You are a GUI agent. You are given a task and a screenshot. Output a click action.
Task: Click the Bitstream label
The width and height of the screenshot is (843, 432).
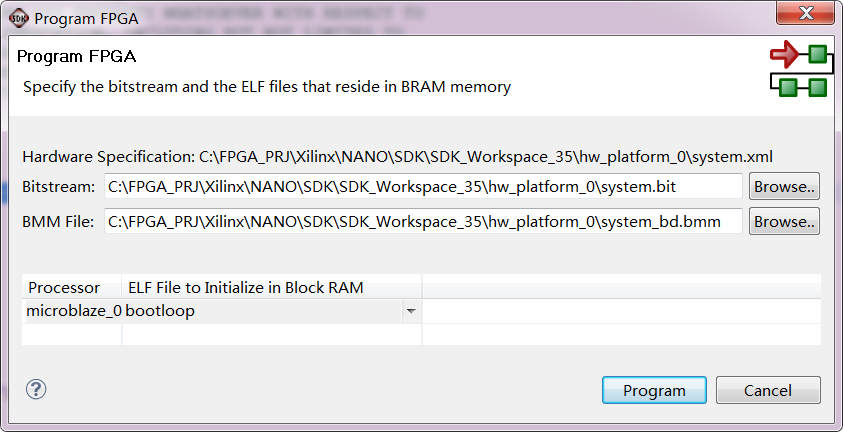point(58,187)
